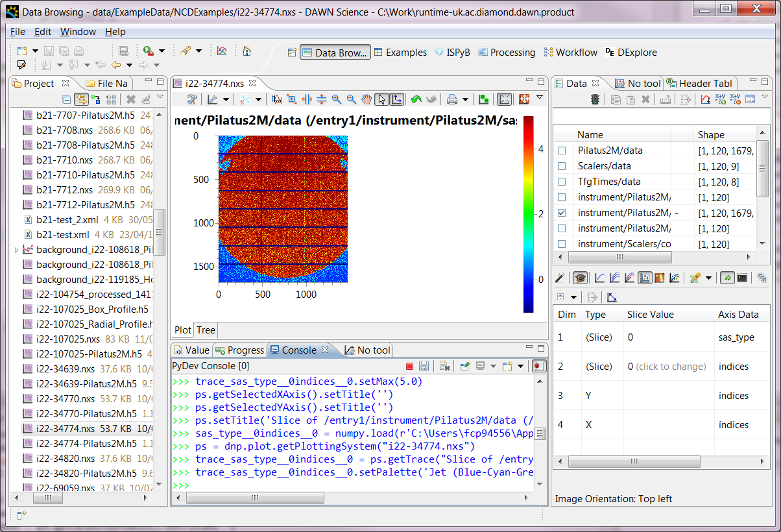
Task: Click the plot color scale bar
Action: [529, 214]
